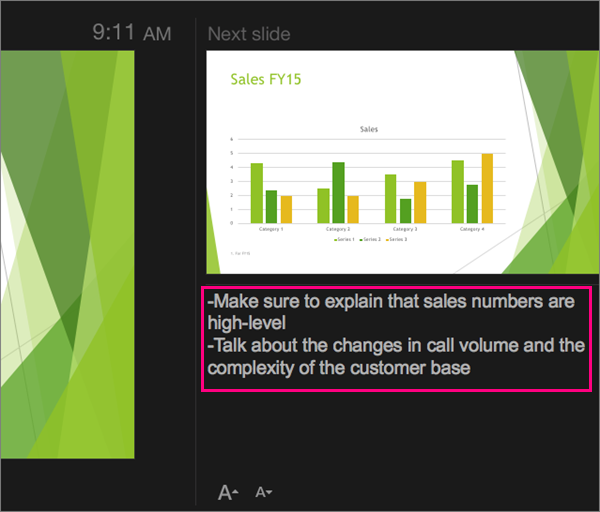600x512 pixels.
Task: Click the current slide preview
Action: (x=67, y=254)
